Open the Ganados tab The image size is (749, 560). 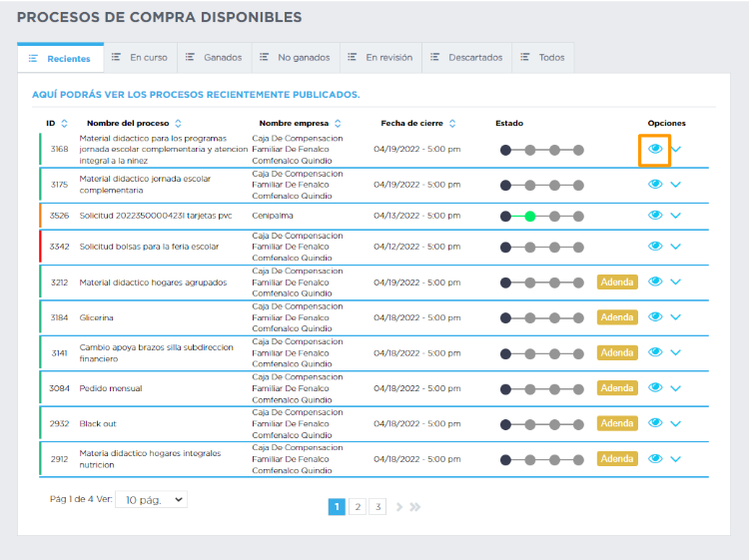tap(215, 57)
